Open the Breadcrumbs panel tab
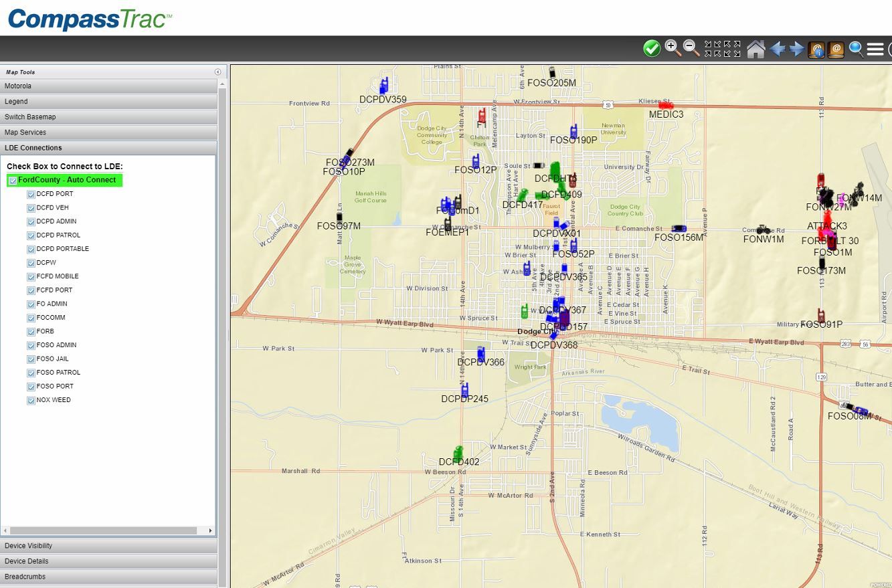Viewport: 892px width, 588px height. click(x=108, y=577)
